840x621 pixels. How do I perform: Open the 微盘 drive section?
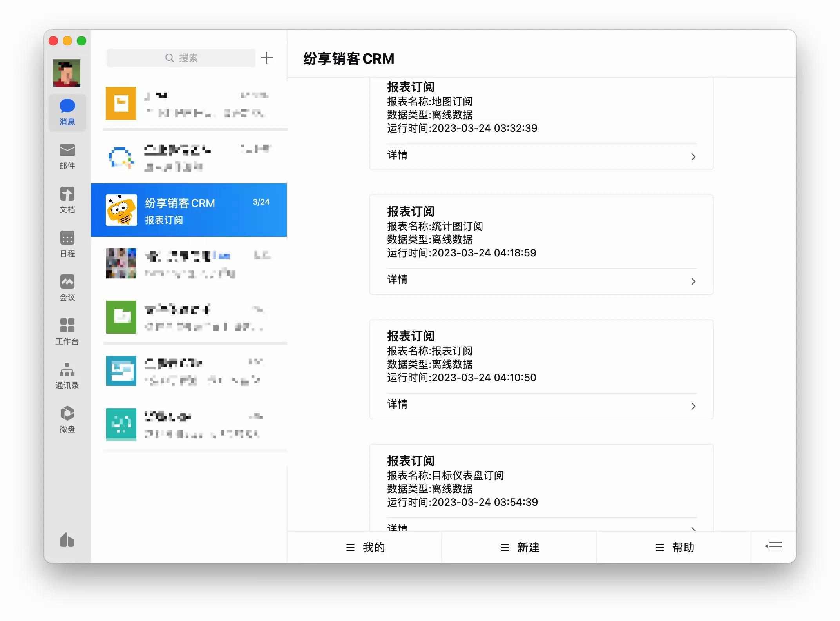pos(67,420)
